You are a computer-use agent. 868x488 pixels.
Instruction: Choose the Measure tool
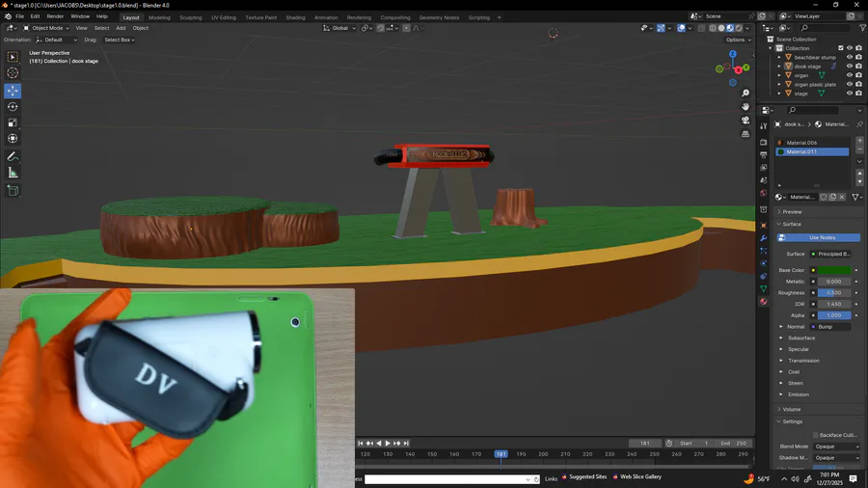pos(13,173)
